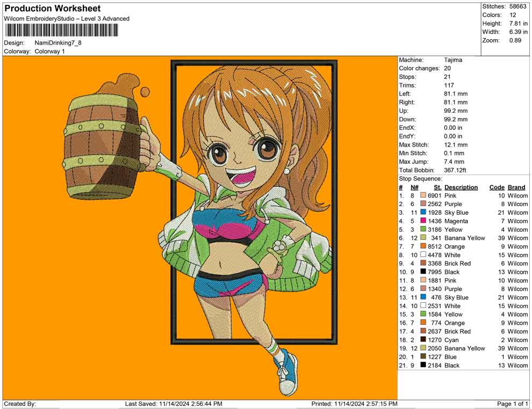This screenshot has width=532, height=409.
Task: Click the Machine value Tajima
Action: (453, 60)
